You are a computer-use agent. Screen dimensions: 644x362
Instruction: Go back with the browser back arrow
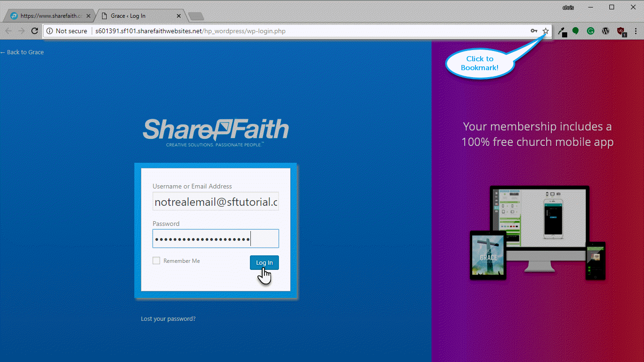click(8, 31)
